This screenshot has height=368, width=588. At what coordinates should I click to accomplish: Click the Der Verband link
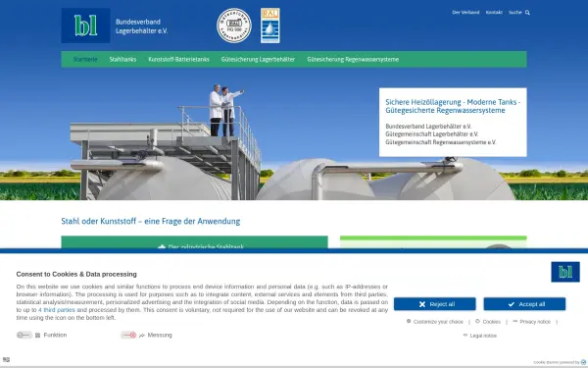(x=465, y=13)
